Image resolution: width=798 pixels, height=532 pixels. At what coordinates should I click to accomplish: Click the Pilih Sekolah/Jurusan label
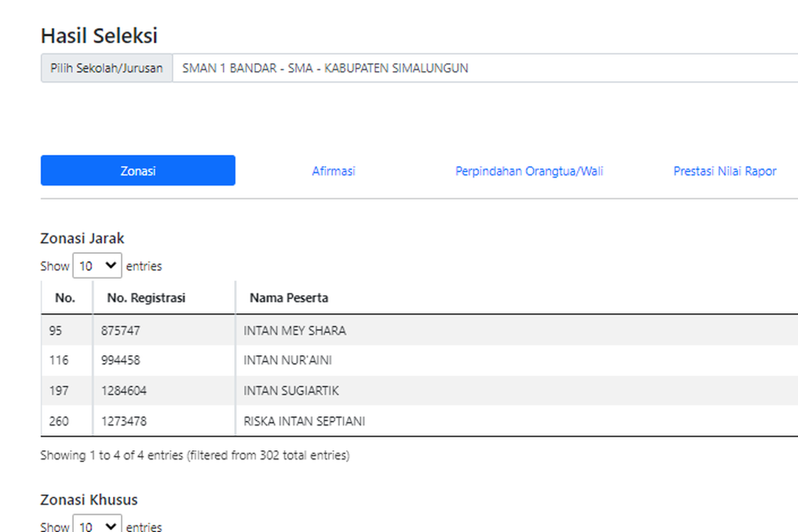[106, 68]
